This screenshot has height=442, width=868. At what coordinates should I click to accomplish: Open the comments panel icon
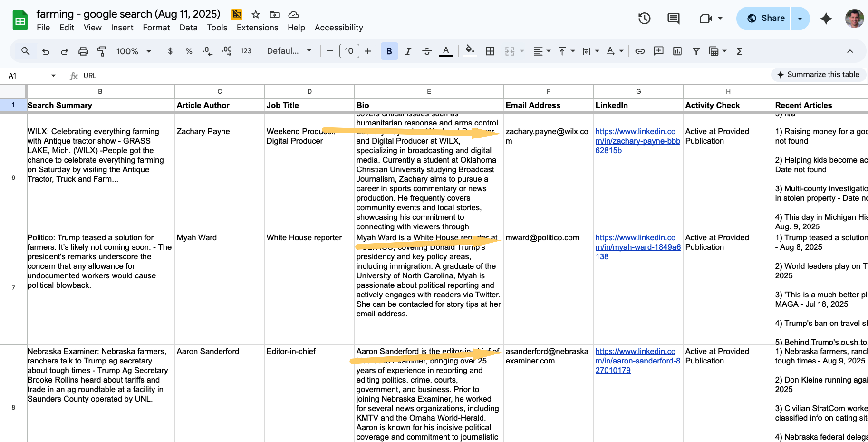click(x=673, y=19)
